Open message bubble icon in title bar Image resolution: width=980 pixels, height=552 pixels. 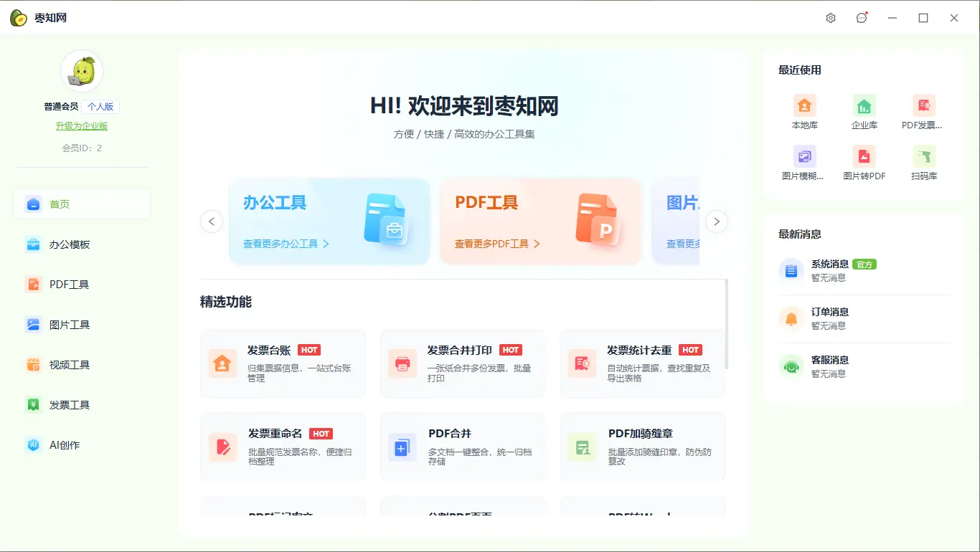tap(862, 18)
